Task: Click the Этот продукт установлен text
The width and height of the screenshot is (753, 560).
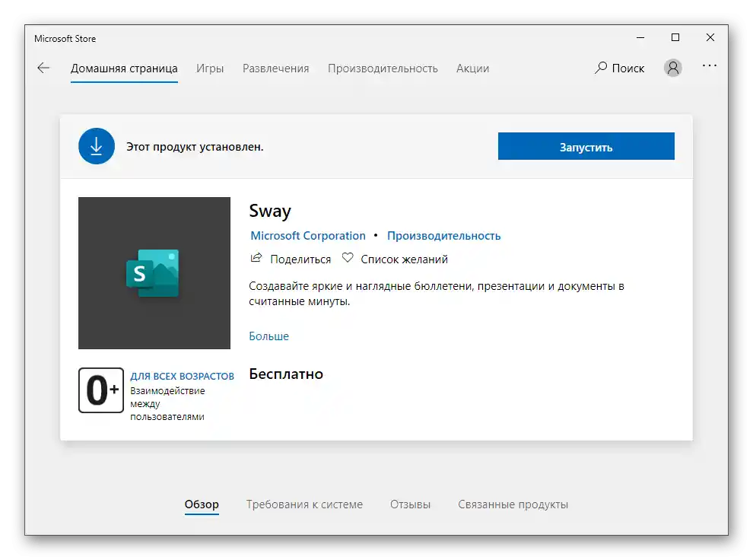Action: pos(195,147)
